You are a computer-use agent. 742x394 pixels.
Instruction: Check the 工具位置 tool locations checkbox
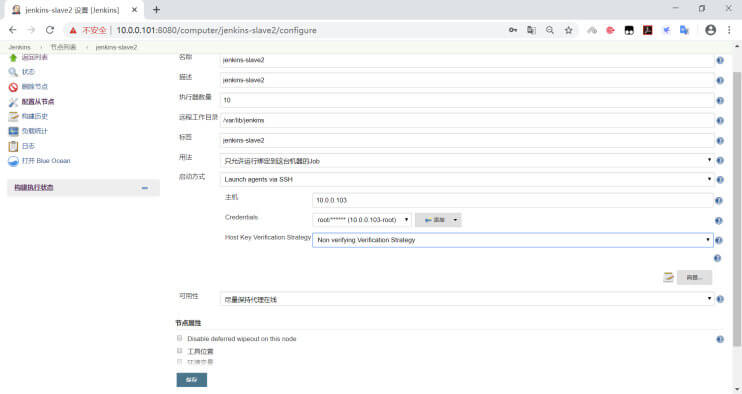[179, 350]
